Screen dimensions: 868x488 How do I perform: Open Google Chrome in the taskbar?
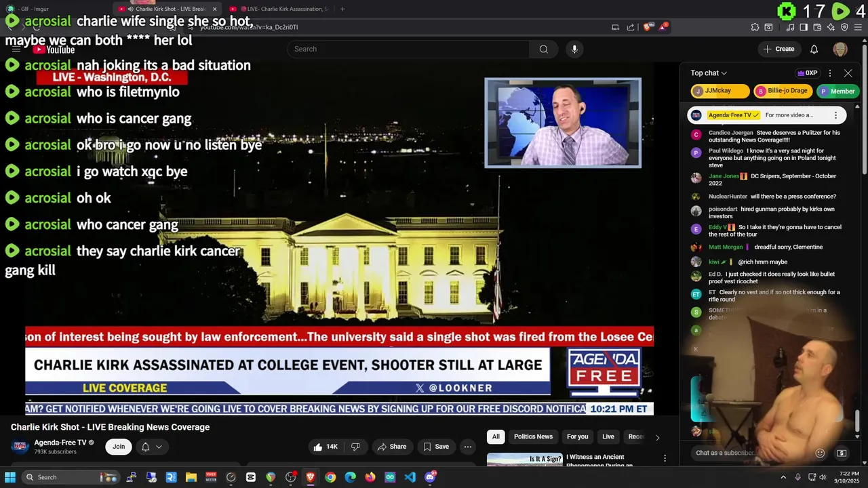point(330,477)
